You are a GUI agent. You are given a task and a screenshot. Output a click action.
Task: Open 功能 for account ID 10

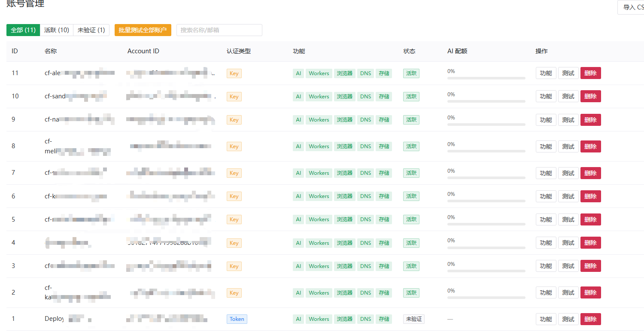(x=546, y=96)
